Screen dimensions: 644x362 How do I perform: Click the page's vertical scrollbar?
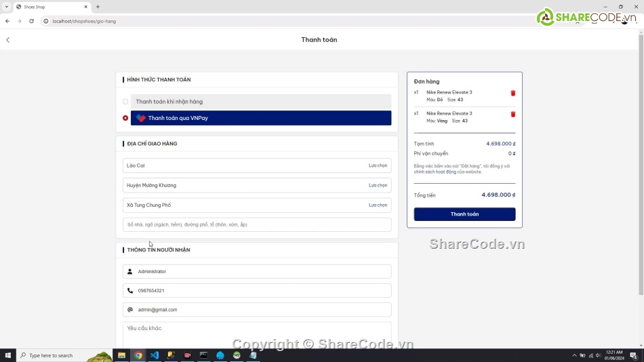(x=641, y=163)
